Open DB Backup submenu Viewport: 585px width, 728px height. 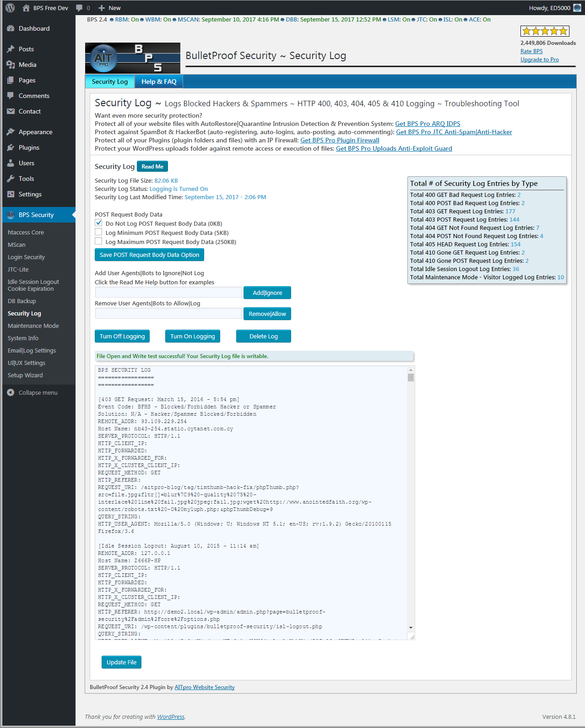coord(22,301)
